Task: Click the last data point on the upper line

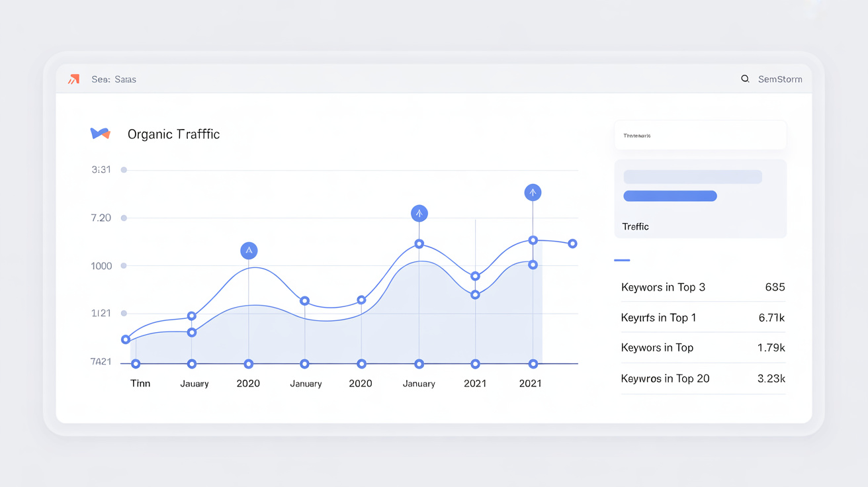Action: tap(572, 244)
